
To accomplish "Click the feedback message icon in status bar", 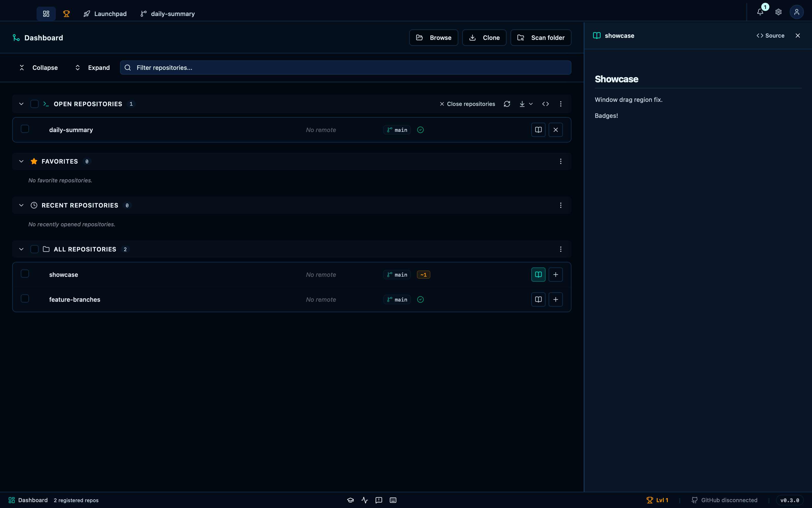I will click(x=379, y=500).
